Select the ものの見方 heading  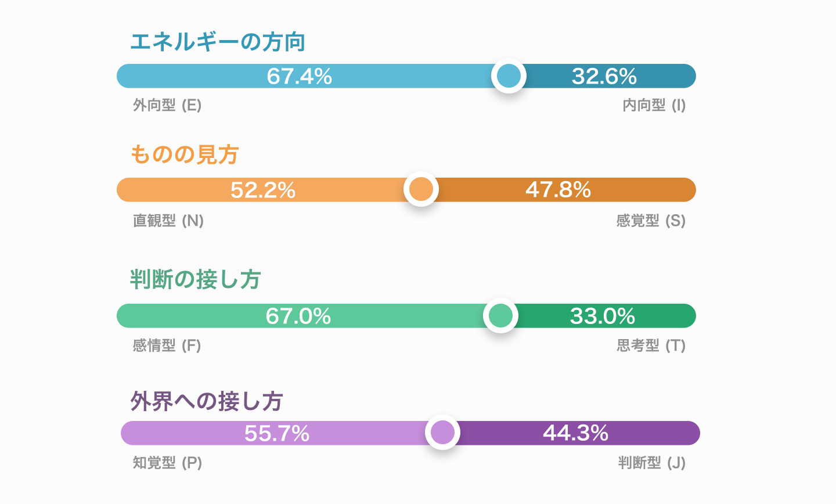[185, 155]
